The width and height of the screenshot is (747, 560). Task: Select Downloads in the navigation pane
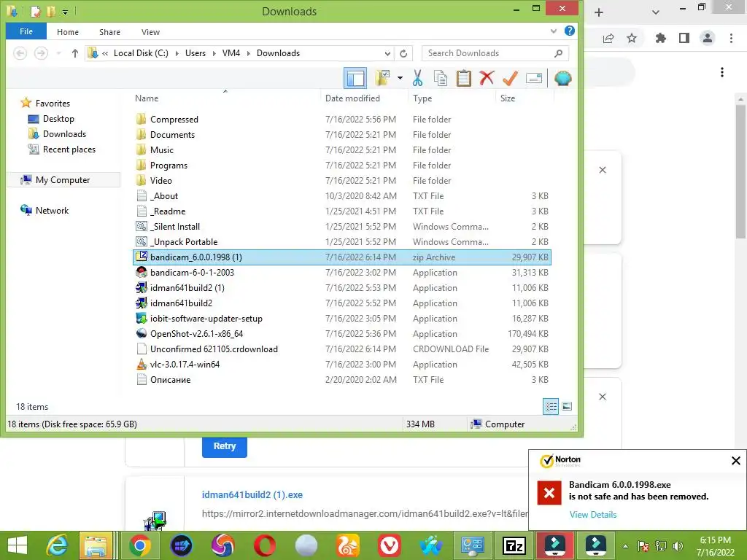point(64,134)
